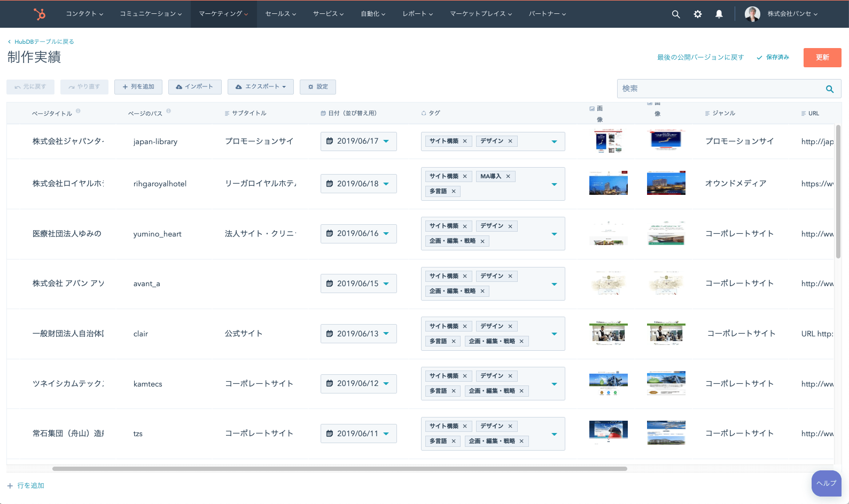Remove the デザイン tag in japan-library row

510,141
